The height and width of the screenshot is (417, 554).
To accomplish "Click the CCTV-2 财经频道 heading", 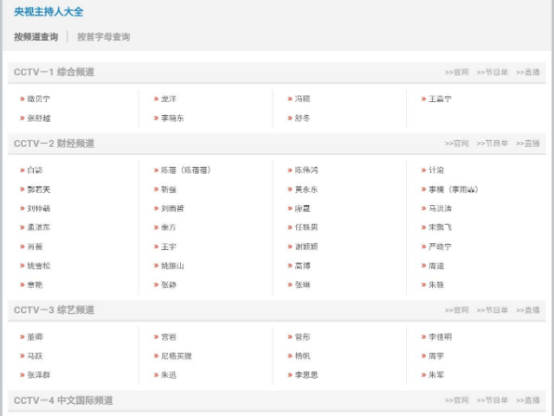I will [x=54, y=143].
